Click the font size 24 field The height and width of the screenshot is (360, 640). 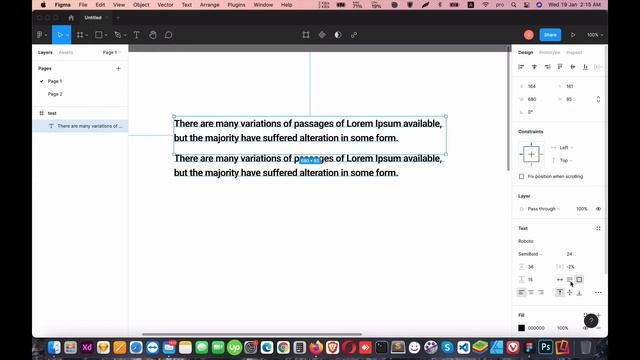click(569, 254)
